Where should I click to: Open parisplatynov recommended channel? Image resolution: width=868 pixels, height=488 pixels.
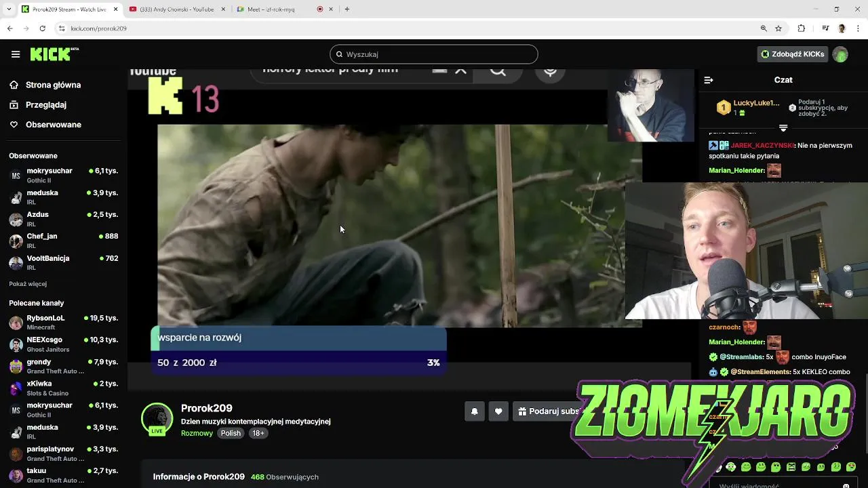[64, 453]
